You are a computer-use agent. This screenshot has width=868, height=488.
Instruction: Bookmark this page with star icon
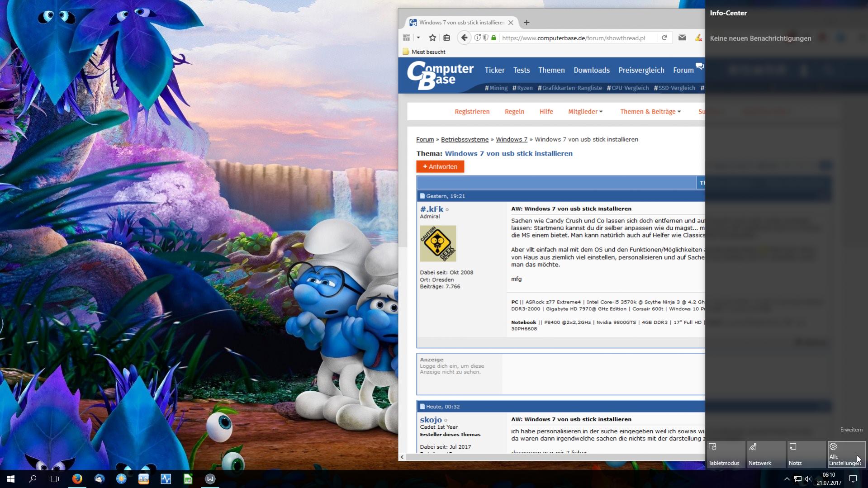(x=432, y=38)
